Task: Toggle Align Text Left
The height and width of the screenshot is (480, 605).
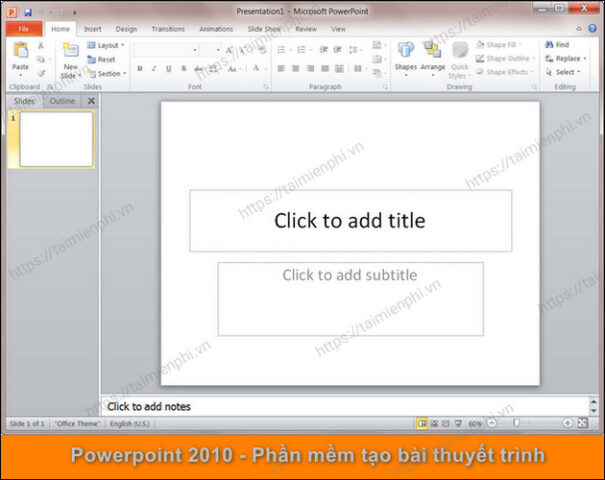Action: pyautogui.click(x=281, y=69)
